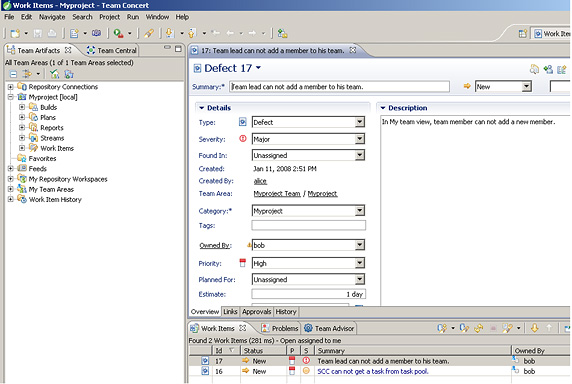Click the green-check house icon in Team Artifacts
572x384 pixels.
tap(55, 74)
